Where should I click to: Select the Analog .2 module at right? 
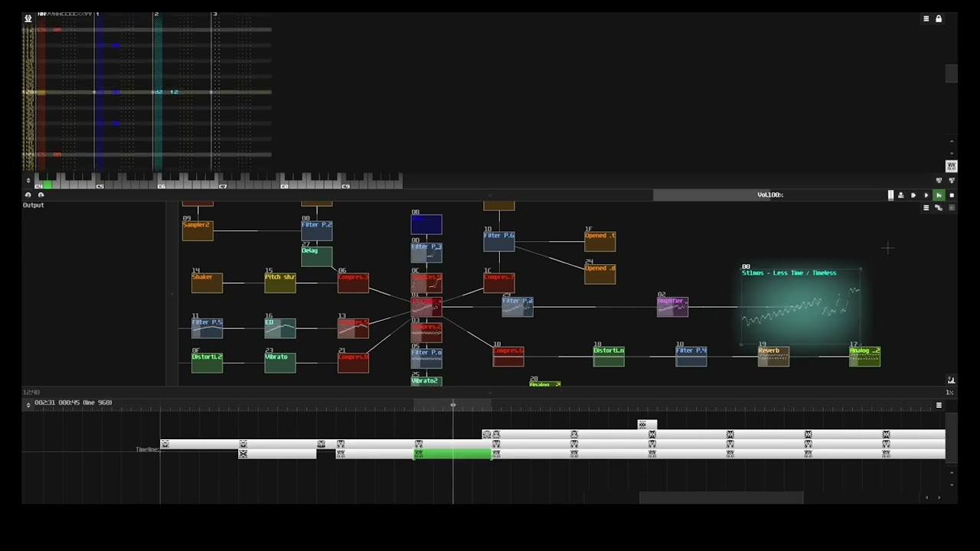tap(865, 357)
